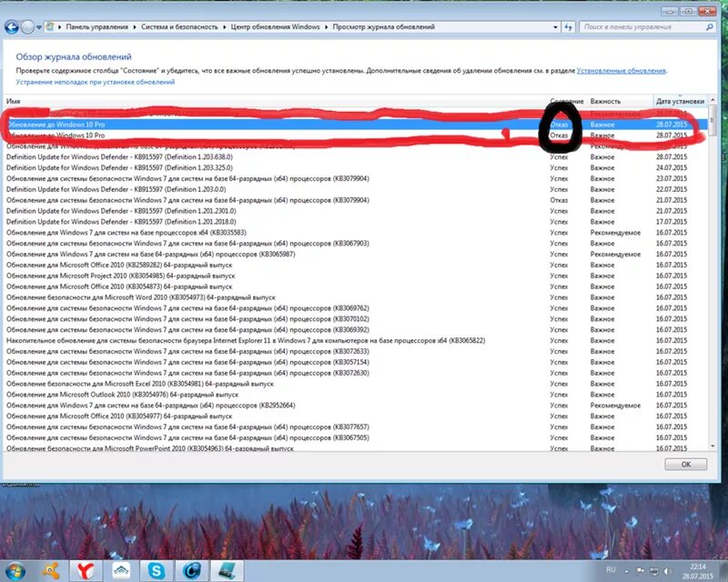Sort by the Важность column header
Screen dimensions: 728x582
coord(620,101)
